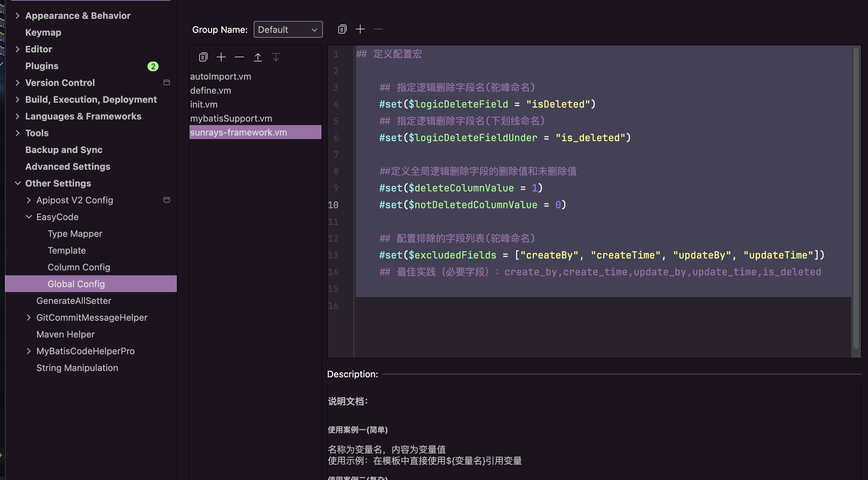Click the Type Mapper link
The width and height of the screenshot is (868, 480).
pyautogui.click(x=74, y=233)
